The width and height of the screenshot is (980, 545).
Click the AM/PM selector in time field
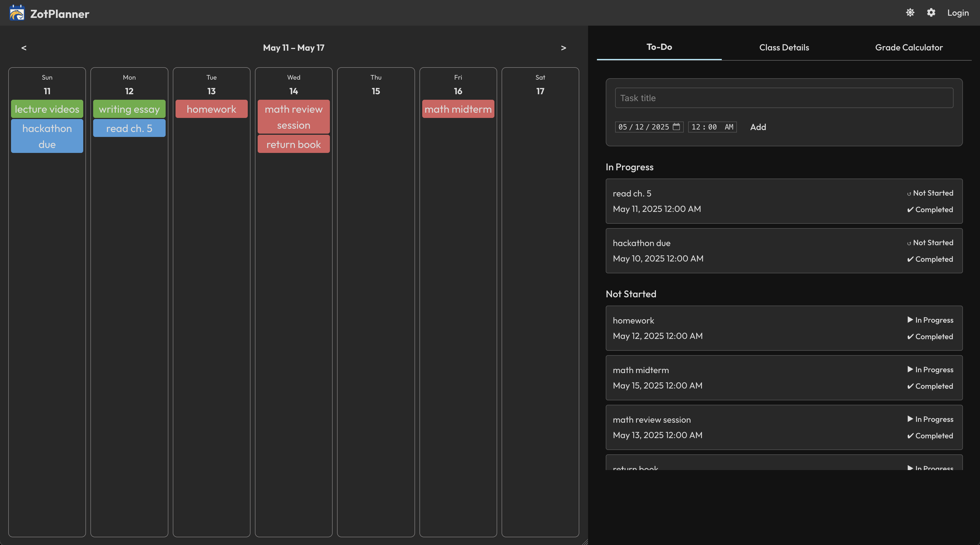729,127
